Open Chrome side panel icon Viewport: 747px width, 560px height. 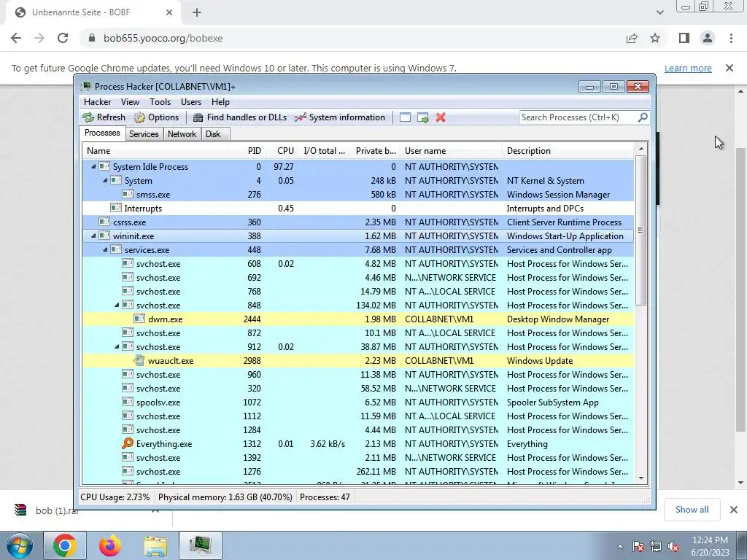point(684,38)
